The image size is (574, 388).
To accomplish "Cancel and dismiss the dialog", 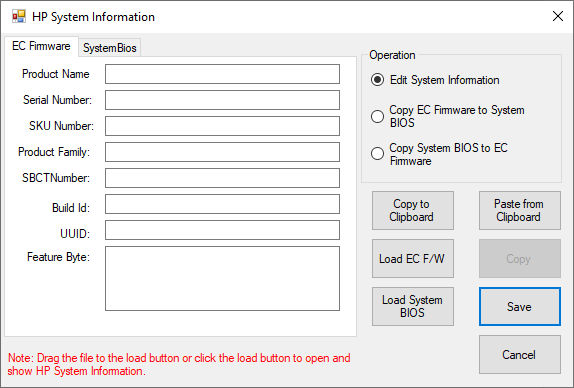I will click(519, 354).
